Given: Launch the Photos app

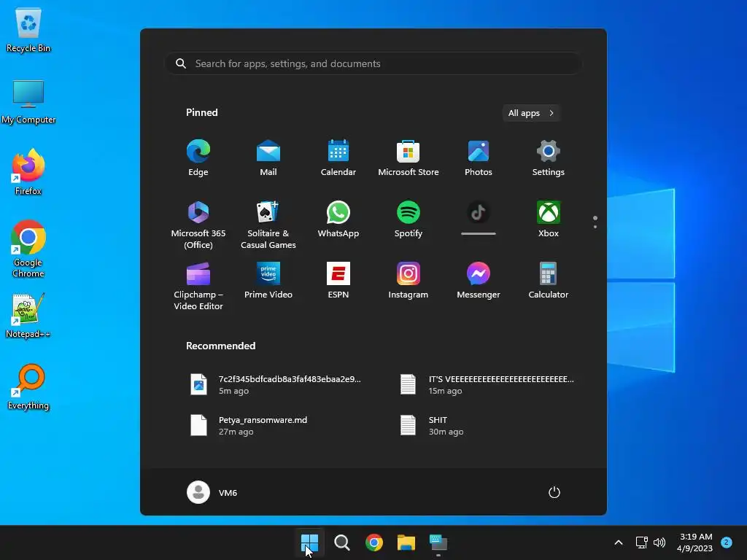Looking at the screenshot, I should coord(479,158).
